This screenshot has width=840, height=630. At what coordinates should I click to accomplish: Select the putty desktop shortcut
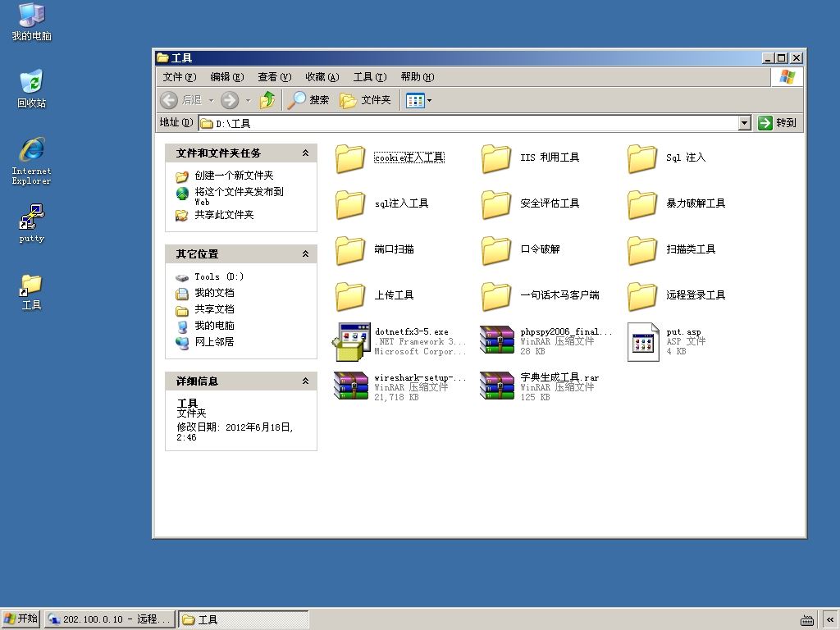pos(32,224)
